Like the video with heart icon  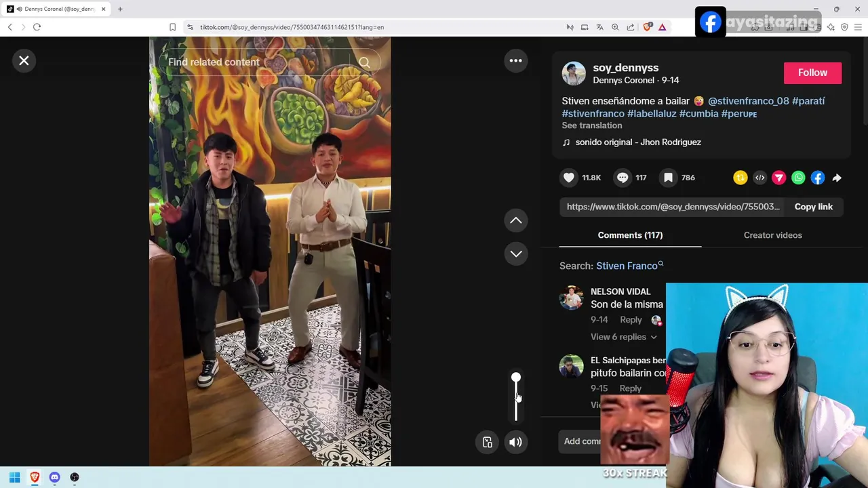coord(569,178)
